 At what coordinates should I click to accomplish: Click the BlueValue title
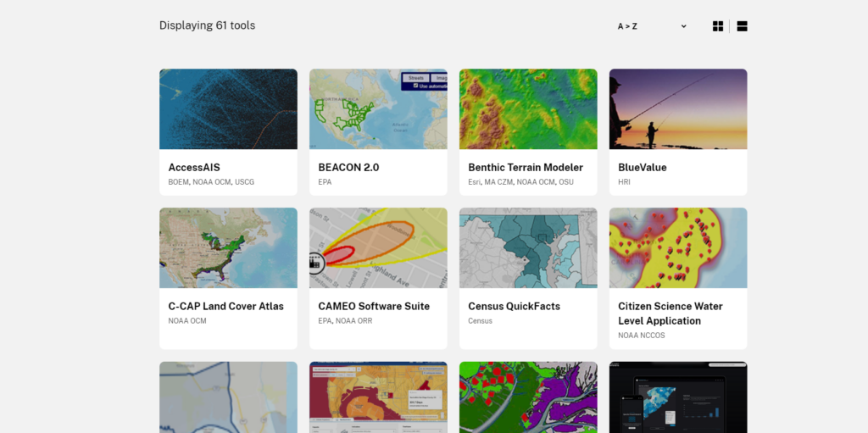click(643, 167)
